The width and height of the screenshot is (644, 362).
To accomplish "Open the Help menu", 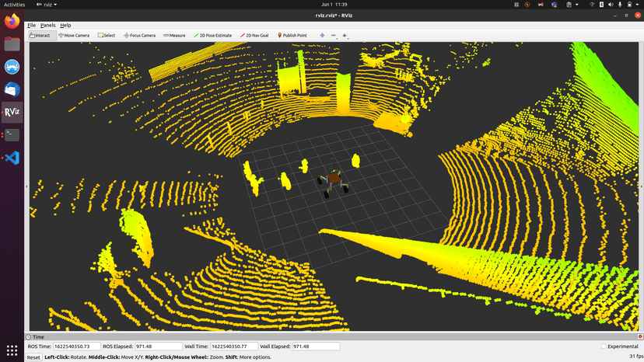I will [65, 26].
